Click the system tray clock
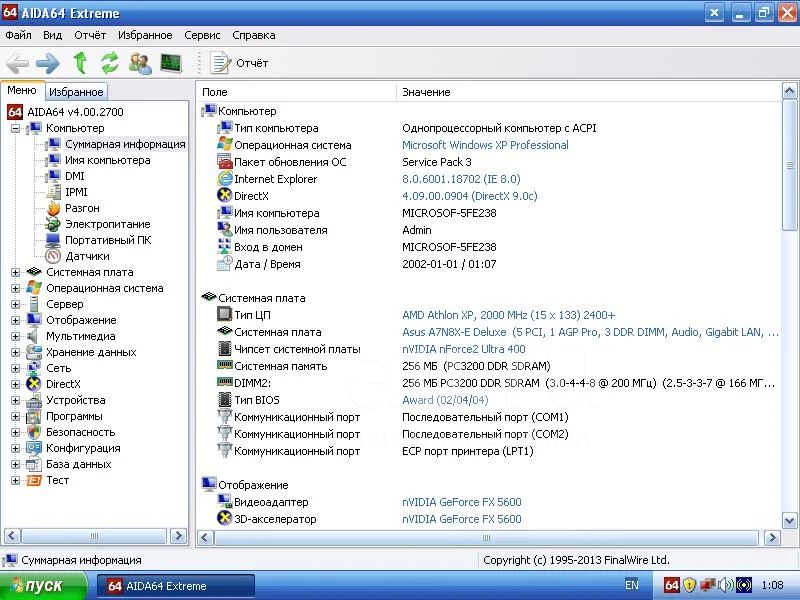Screen dimensions: 800x600 [x=772, y=585]
